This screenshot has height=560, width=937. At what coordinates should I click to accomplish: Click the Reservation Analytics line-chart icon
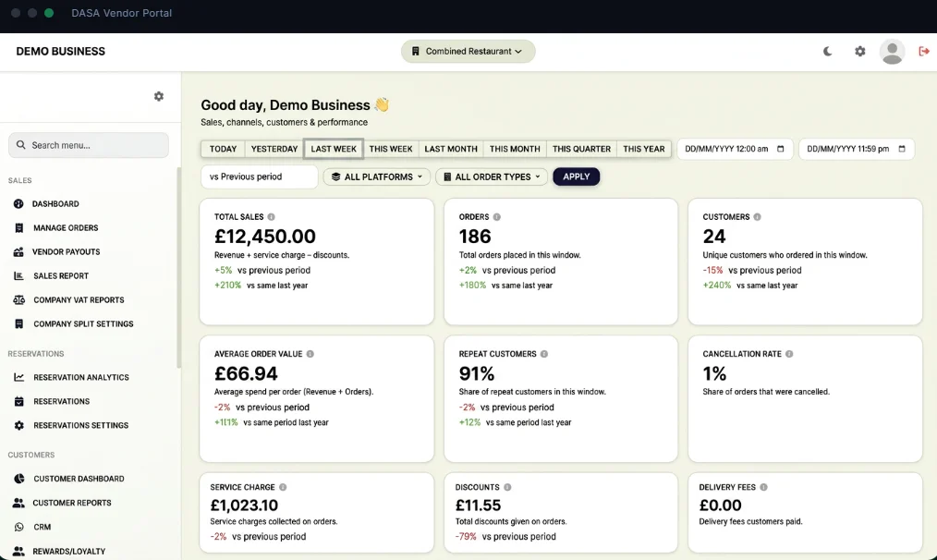[19, 377]
